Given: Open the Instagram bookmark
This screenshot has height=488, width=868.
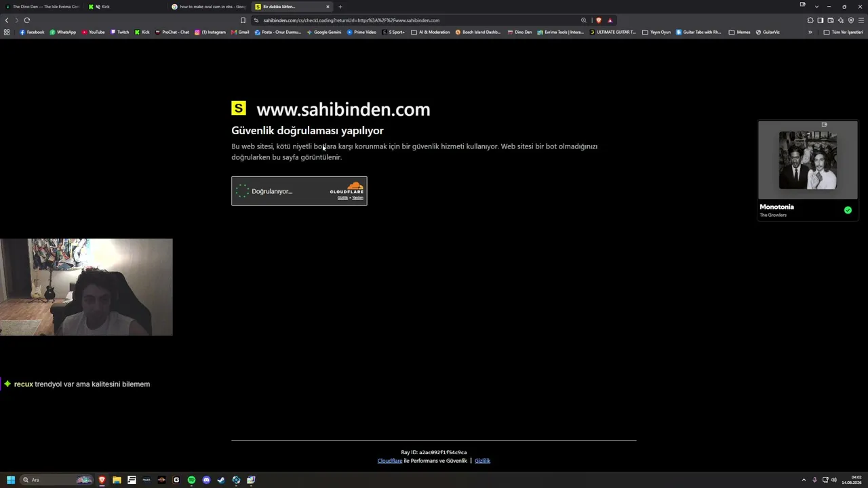Looking at the screenshot, I should pyautogui.click(x=210, y=32).
